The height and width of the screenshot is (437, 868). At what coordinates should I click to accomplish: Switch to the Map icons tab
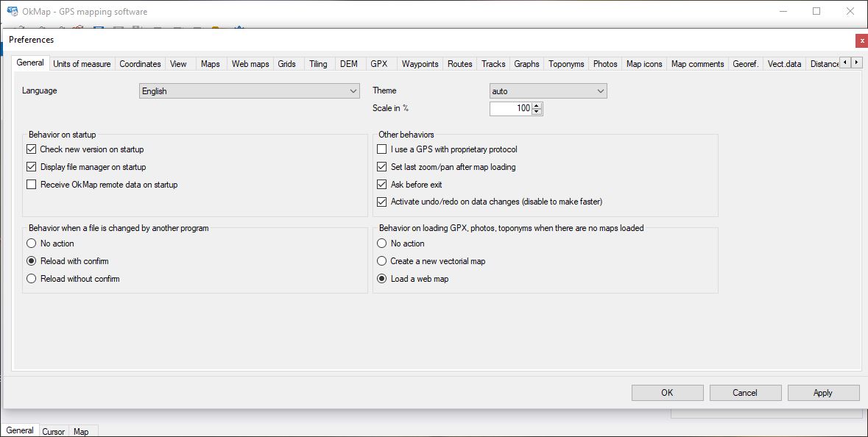click(644, 64)
